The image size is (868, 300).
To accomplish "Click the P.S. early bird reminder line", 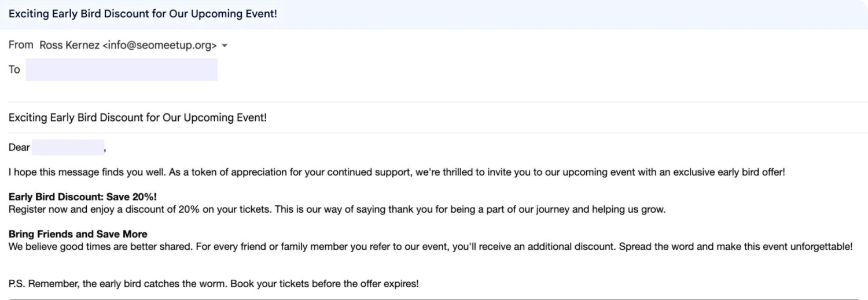I will pos(212,284).
